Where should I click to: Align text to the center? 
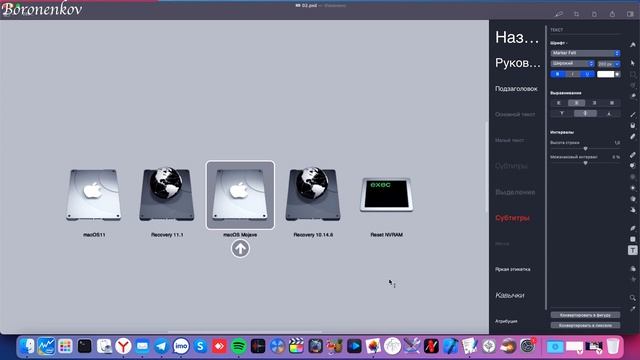point(576,103)
